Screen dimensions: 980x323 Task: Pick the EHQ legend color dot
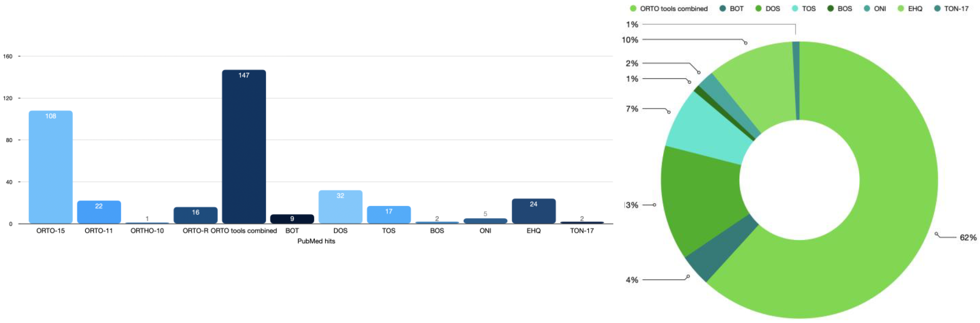click(901, 8)
